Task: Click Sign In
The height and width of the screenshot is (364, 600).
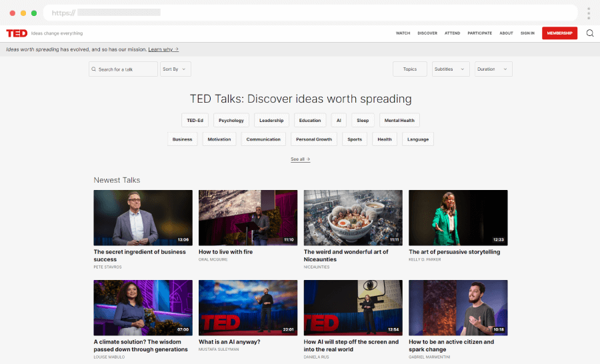Action: [527, 33]
